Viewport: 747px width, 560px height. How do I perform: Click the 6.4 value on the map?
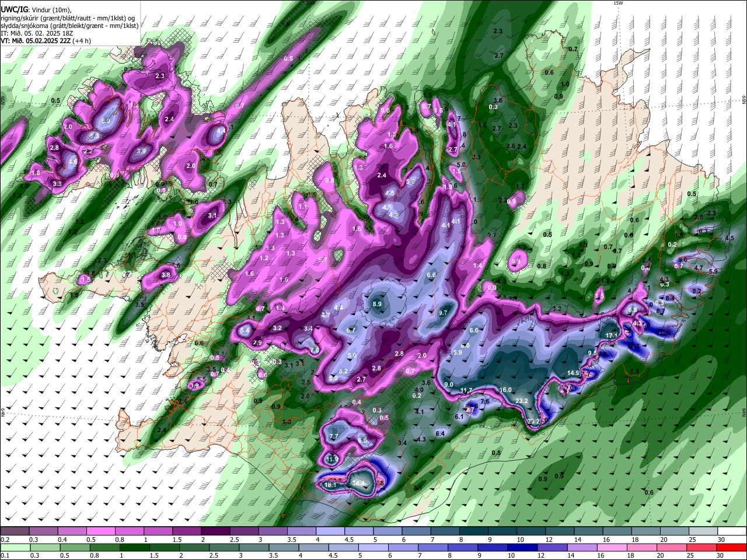[440, 434]
